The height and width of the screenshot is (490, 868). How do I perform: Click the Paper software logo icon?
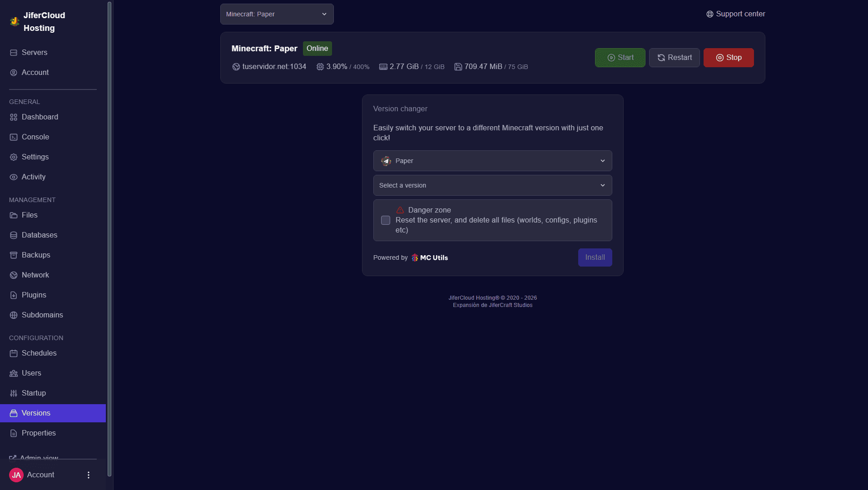[x=386, y=161]
